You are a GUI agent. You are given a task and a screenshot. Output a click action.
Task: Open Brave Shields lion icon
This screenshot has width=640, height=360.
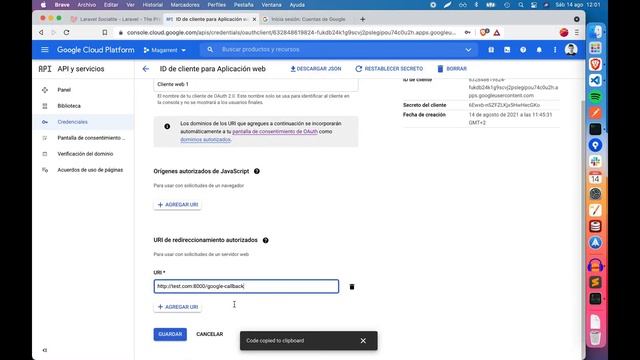pyautogui.click(x=484, y=32)
